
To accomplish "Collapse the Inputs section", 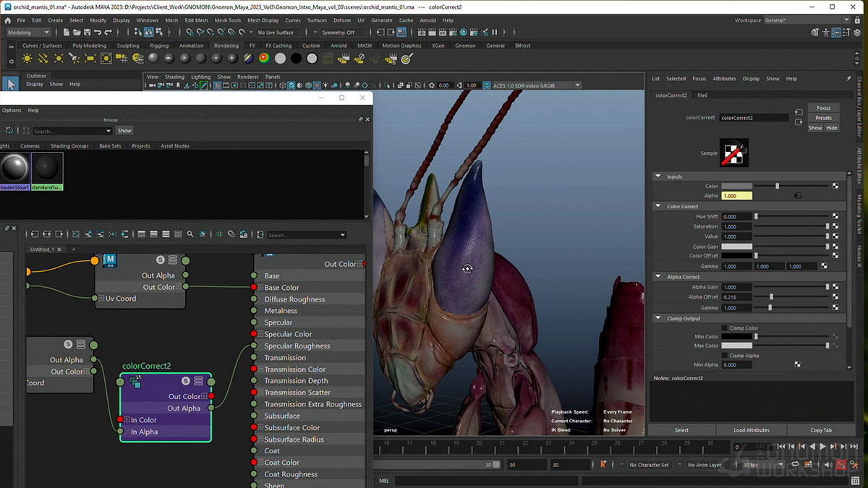I will (x=658, y=176).
